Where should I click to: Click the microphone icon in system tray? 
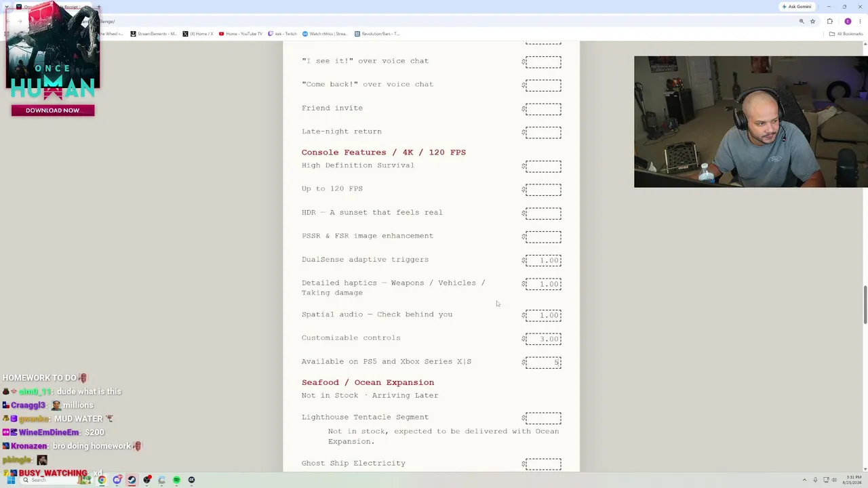pos(815,480)
